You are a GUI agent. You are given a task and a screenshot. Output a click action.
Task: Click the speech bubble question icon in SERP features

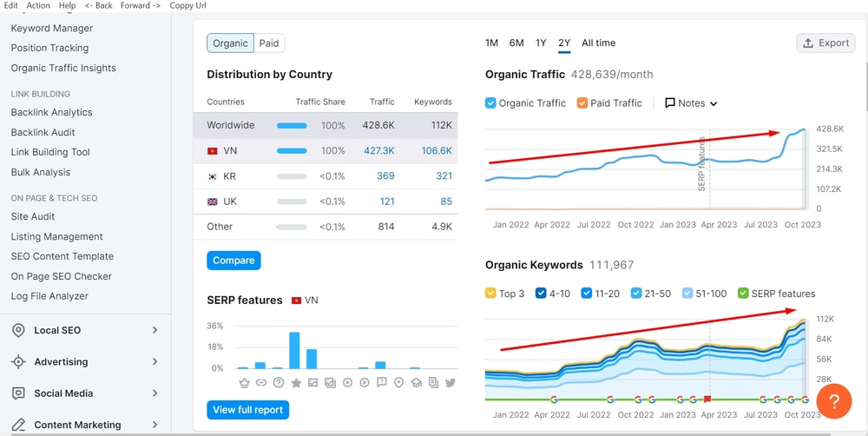tap(381, 382)
